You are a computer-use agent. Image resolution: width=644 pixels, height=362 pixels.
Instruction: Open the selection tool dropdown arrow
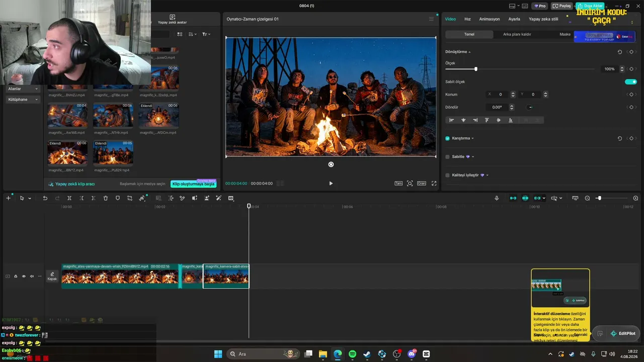[30, 199]
